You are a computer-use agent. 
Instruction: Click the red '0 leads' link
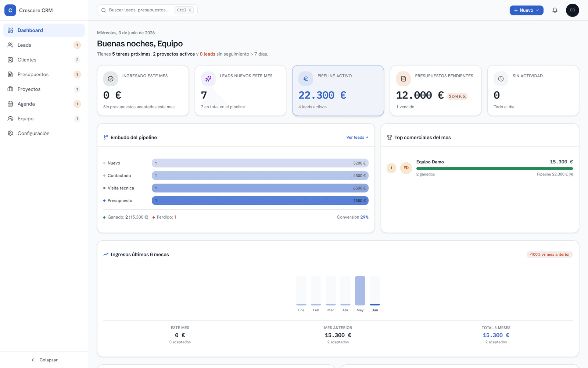[208, 54]
